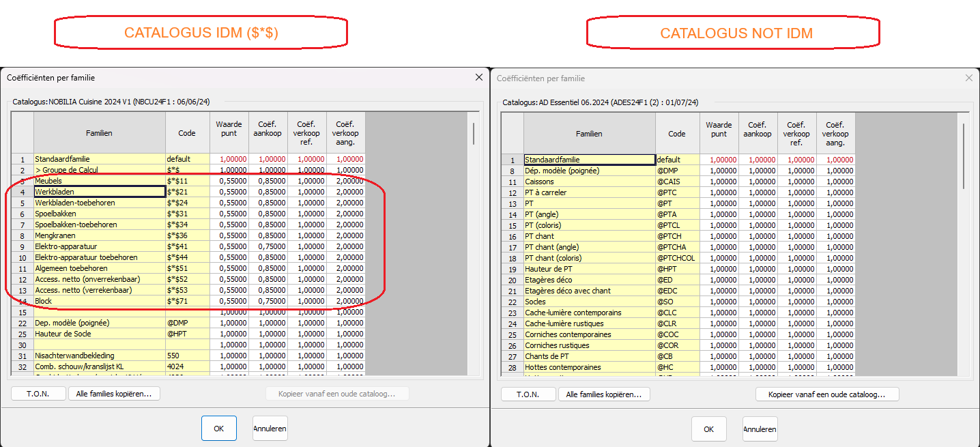This screenshot has width=980, height=447.
Task: Click the Coëf. aankoop value 0,75000 for Elektro-apparatuur
Action: 268,246
